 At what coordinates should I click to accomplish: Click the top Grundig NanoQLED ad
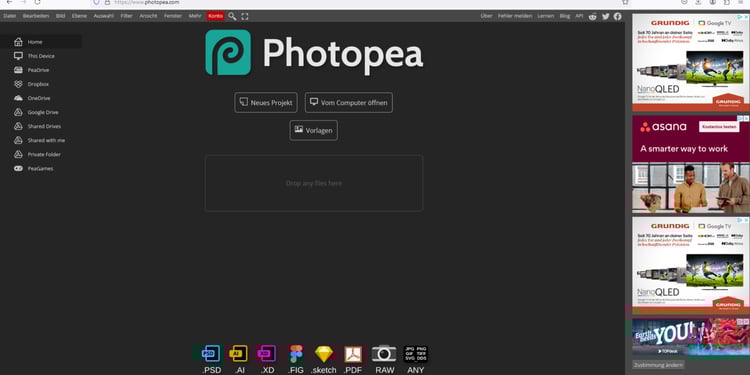691,62
